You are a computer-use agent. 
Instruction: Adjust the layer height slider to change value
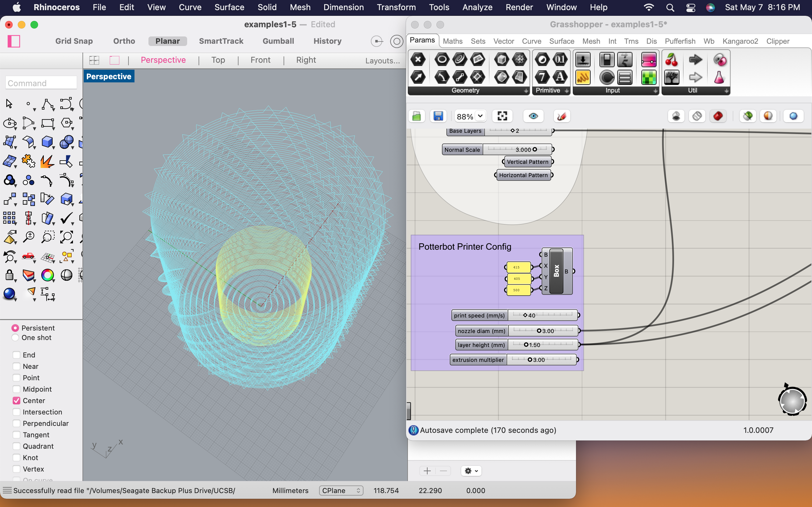point(526,344)
